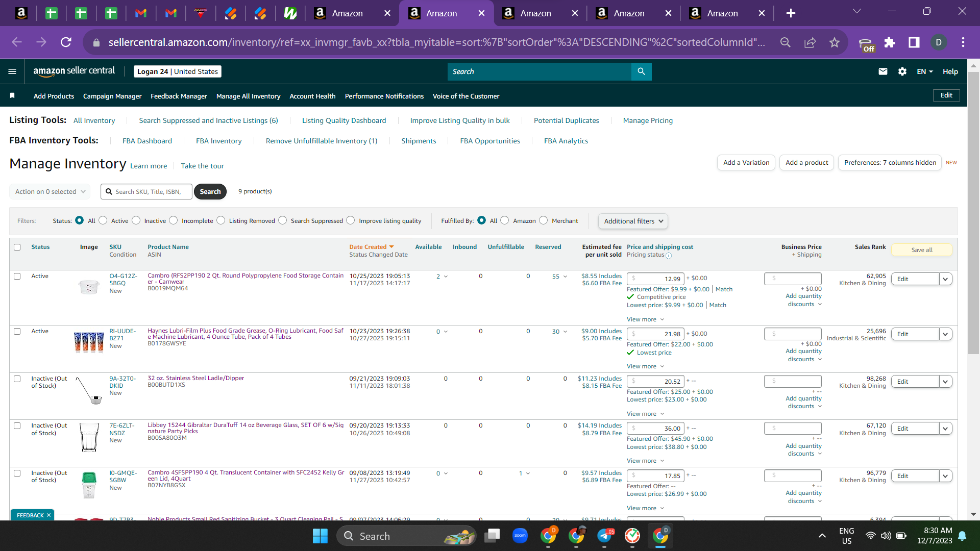
Task: Open the messages envelope icon
Action: (x=883, y=71)
